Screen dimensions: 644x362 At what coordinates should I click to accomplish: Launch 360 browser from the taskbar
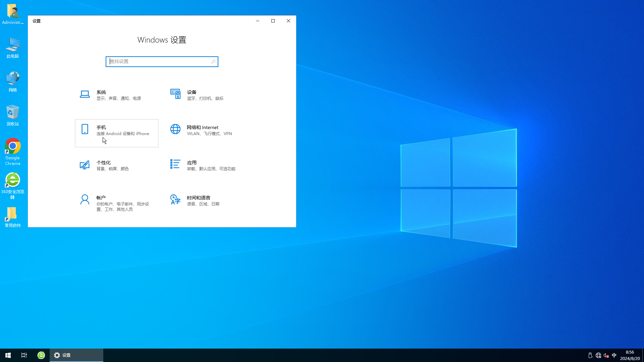point(41,355)
